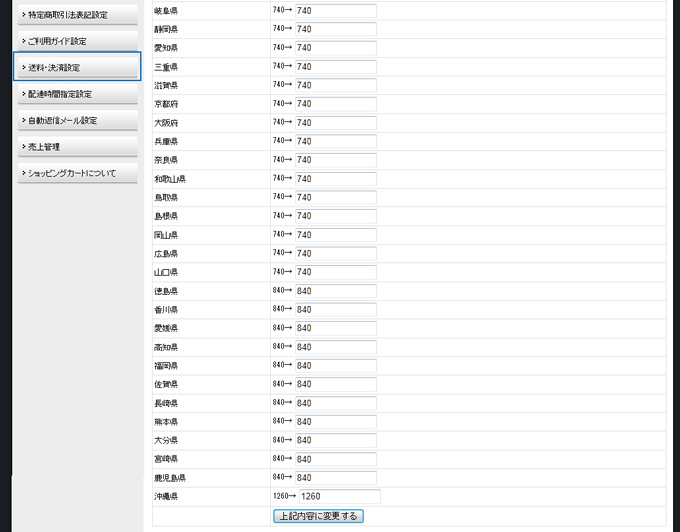Focus the 和歌山県 shipping fee input
The width and height of the screenshot is (680, 532).
335,178
